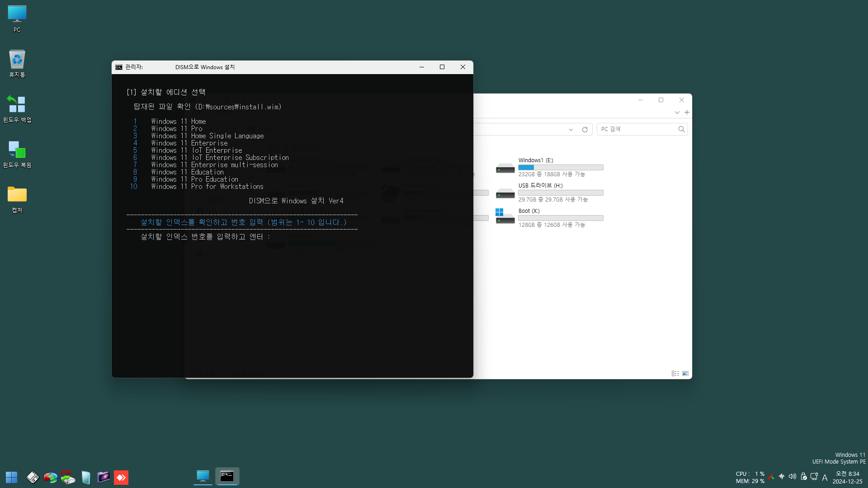Click the index input prompt line
The image size is (868, 488).
click(205, 237)
